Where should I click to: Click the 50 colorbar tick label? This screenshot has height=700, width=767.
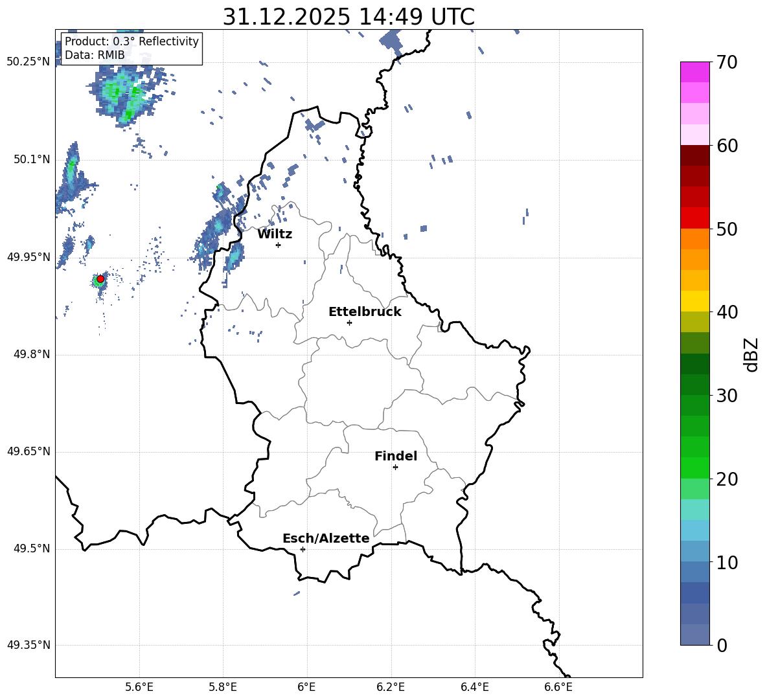[726, 229]
